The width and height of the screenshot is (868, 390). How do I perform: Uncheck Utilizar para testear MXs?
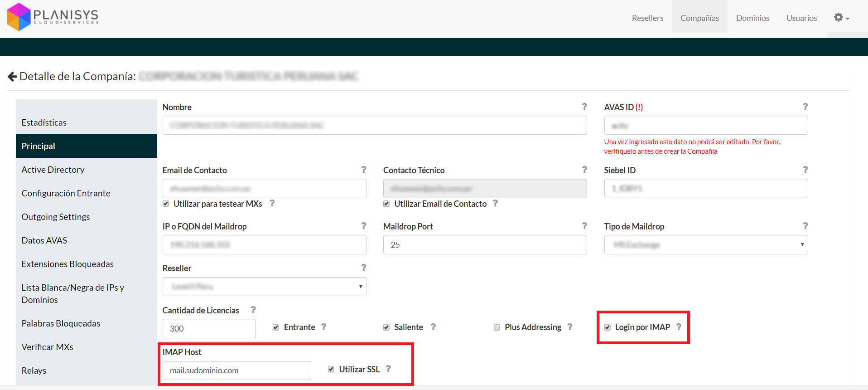[166, 204]
